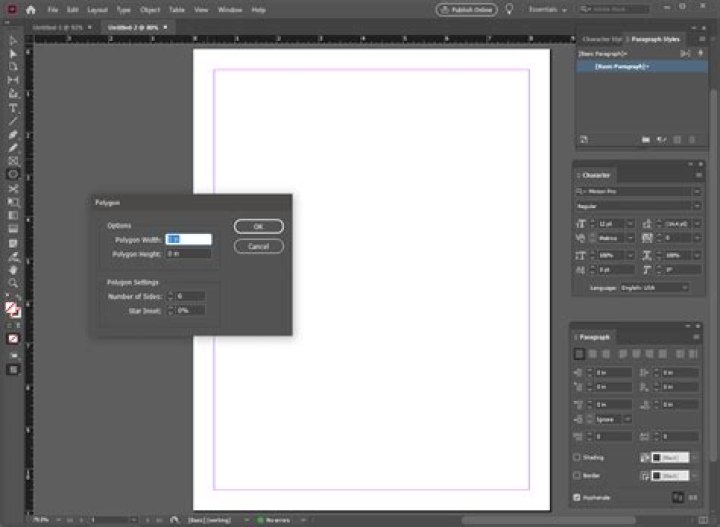Open Paragraph Styles panel menu icon
720x527 pixels.
click(x=702, y=39)
